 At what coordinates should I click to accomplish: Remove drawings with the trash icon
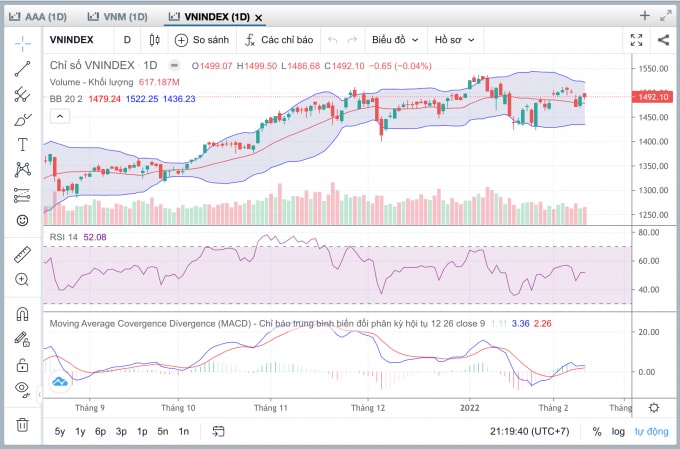pos(23,424)
